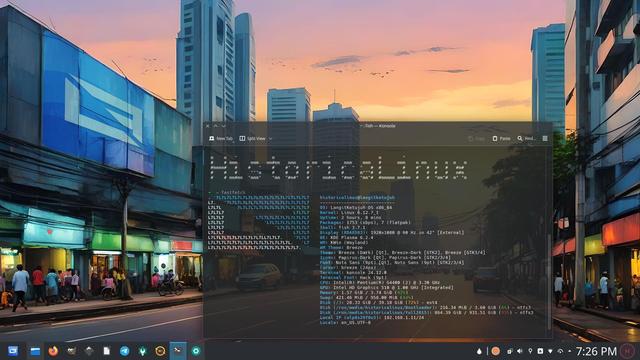Open the calendar from the 7:26 PM clock
640x360 pixels.
pyautogui.click(x=596, y=351)
